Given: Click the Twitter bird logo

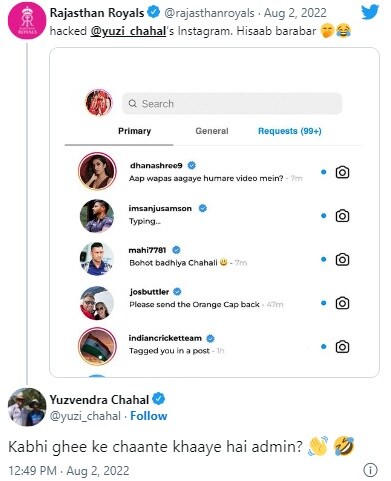Looking at the screenshot, I should [370, 12].
